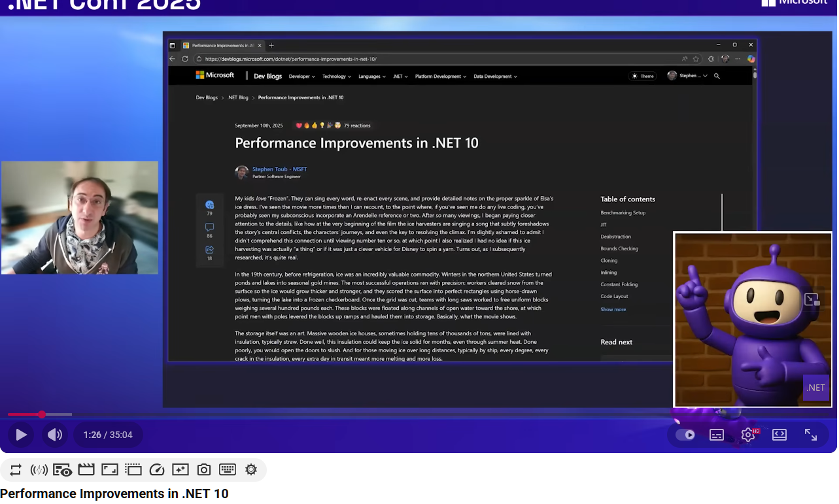Click the share icon showing 18
839x504 pixels.
(210, 250)
